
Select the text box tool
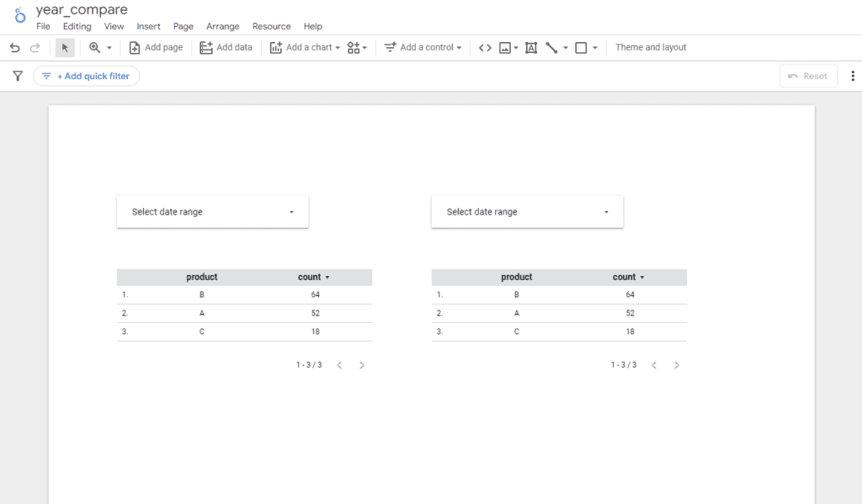click(x=531, y=48)
